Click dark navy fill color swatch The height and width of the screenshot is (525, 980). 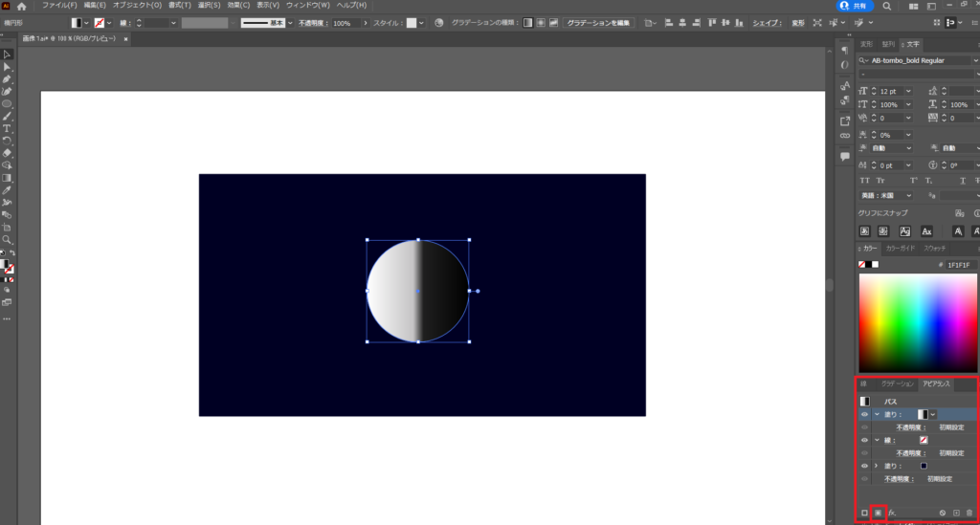pyautogui.click(x=924, y=466)
